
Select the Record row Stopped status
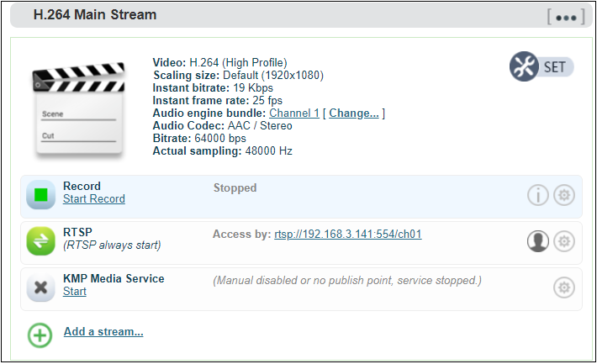click(x=235, y=187)
